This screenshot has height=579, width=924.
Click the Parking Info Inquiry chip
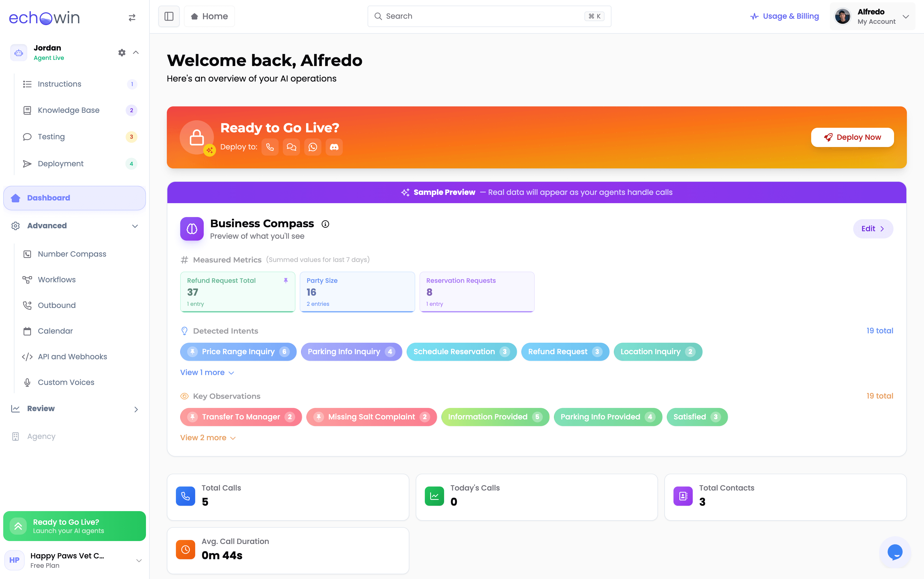click(x=352, y=352)
